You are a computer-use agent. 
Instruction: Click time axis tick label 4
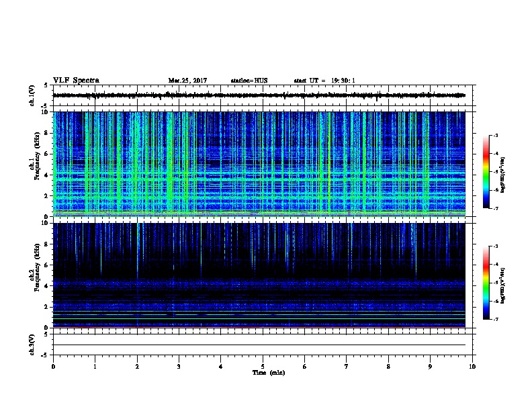coord(221,366)
